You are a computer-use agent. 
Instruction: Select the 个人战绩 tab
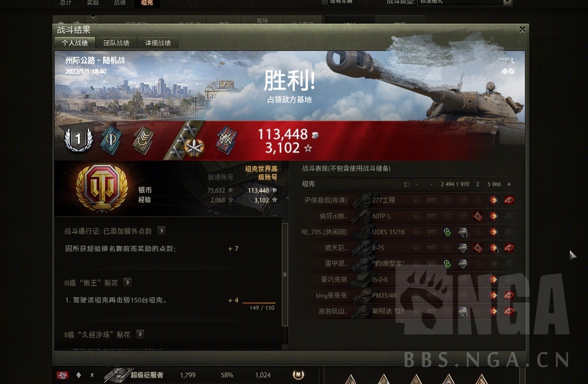pyautogui.click(x=75, y=43)
